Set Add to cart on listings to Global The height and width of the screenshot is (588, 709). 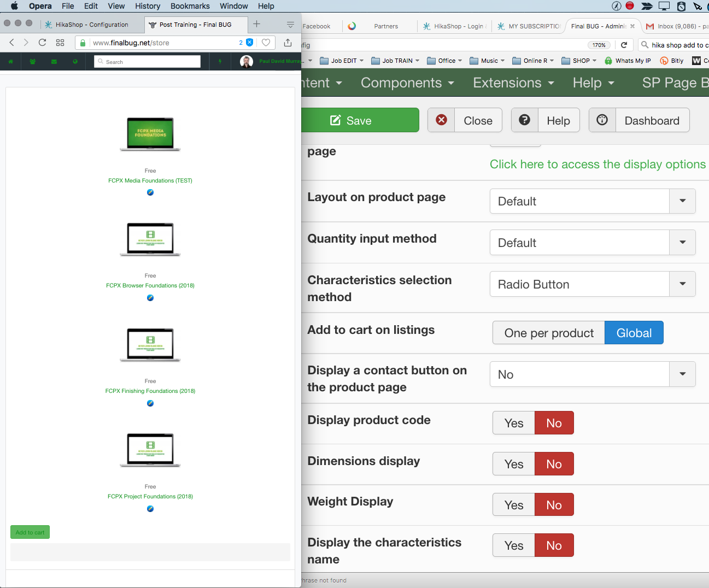point(634,333)
